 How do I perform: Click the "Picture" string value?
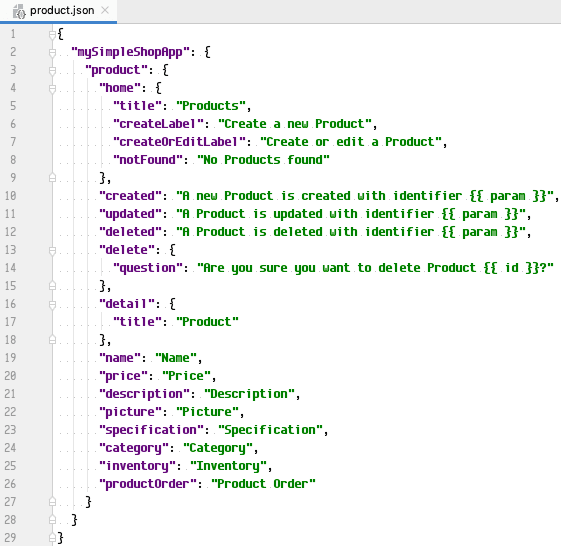(207, 412)
